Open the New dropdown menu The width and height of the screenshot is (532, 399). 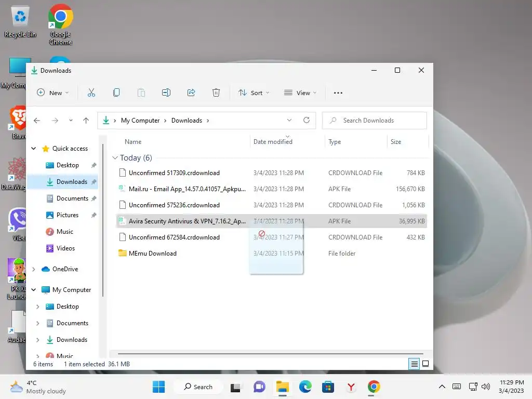point(53,92)
